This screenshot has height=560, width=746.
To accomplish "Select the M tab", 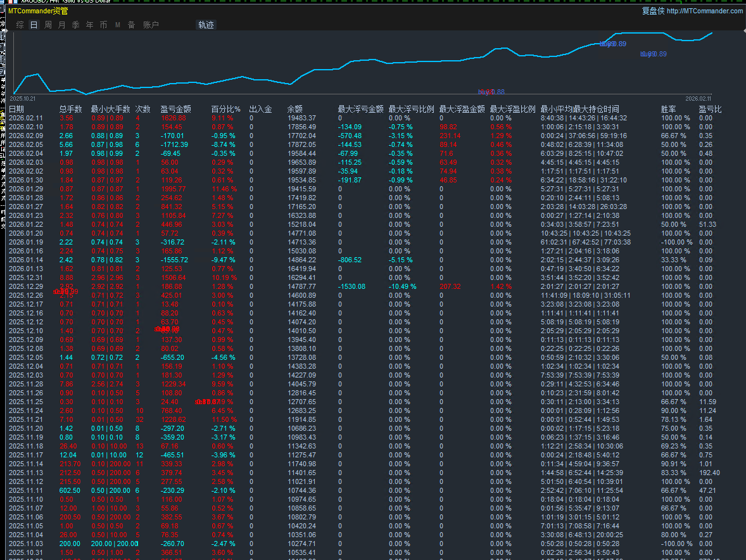I will (117, 25).
